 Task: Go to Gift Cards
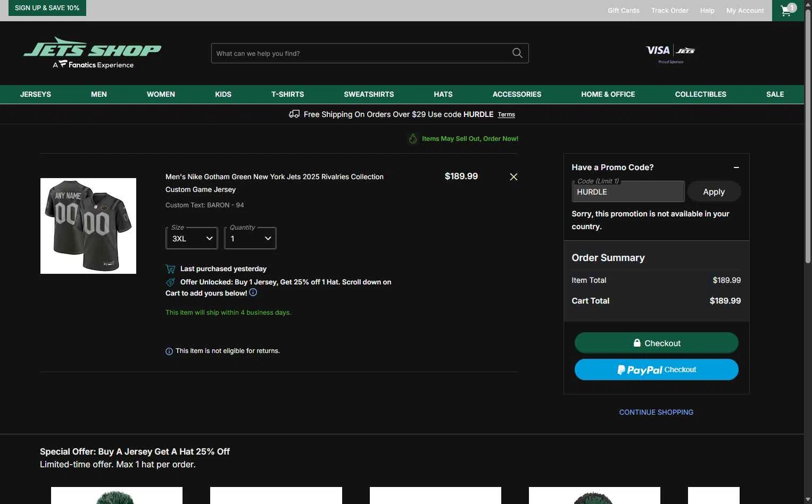point(624,10)
